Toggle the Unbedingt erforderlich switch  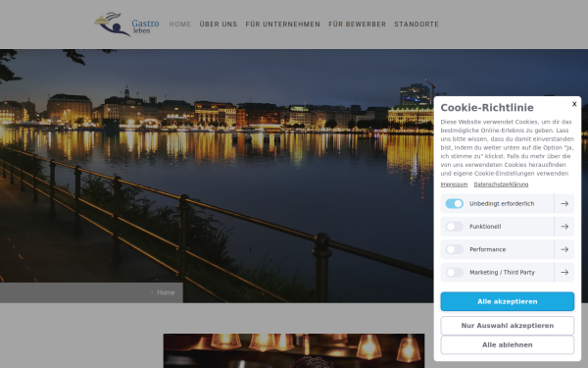(x=455, y=203)
